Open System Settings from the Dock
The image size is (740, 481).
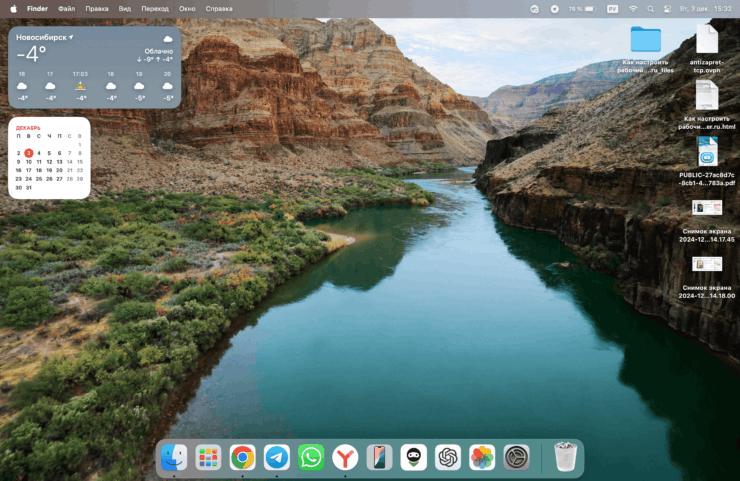click(x=516, y=457)
